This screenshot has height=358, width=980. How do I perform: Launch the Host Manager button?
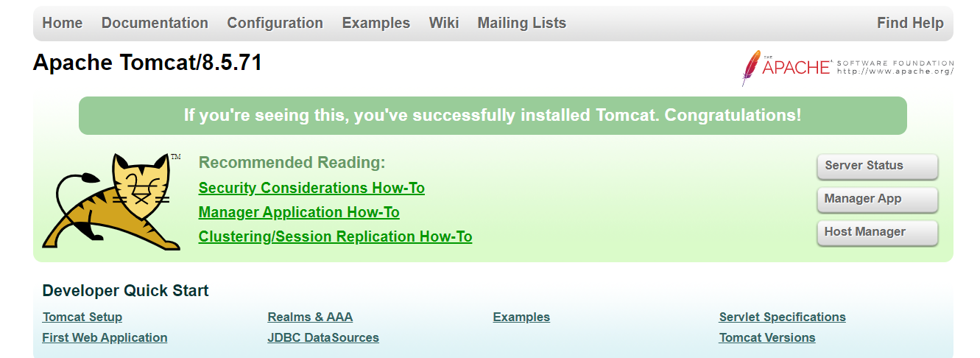878,232
